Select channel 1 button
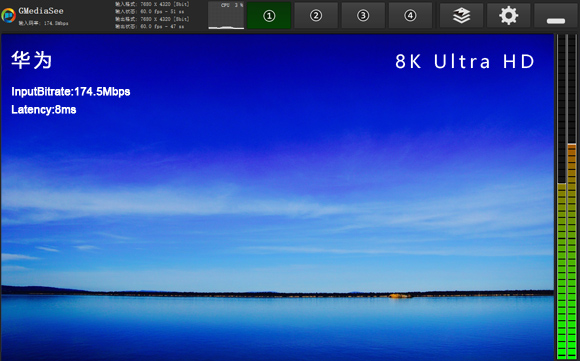580x361 pixels. coord(269,16)
